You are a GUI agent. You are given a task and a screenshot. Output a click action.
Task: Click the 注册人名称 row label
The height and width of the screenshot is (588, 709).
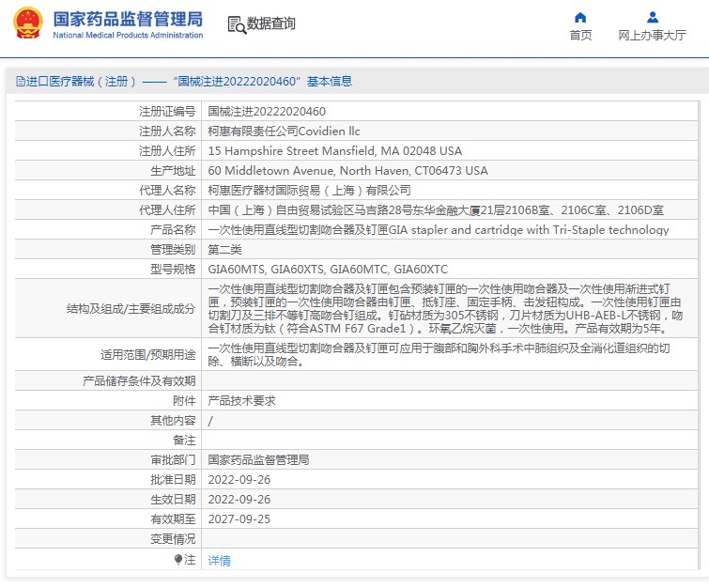click(167, 132)
